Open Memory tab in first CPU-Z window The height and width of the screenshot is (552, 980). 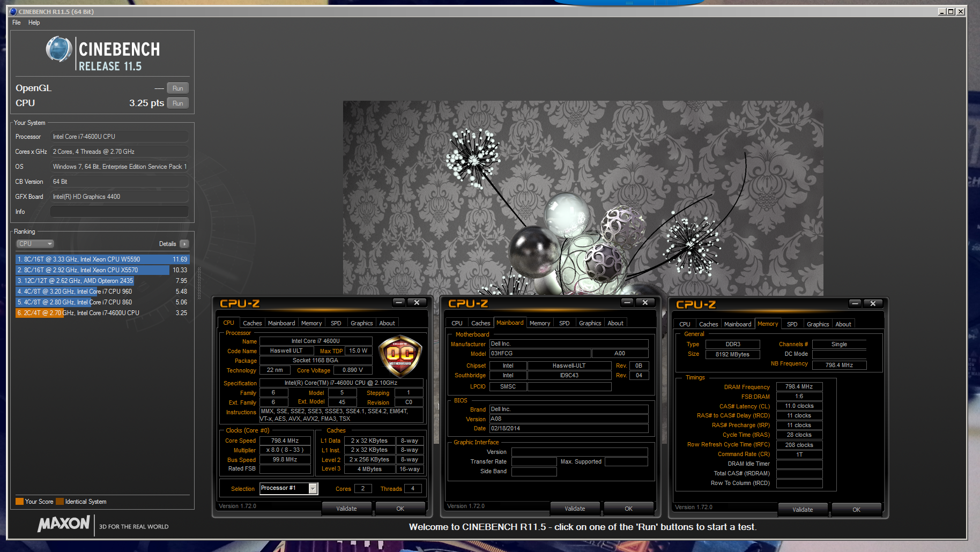click(311, 323)
